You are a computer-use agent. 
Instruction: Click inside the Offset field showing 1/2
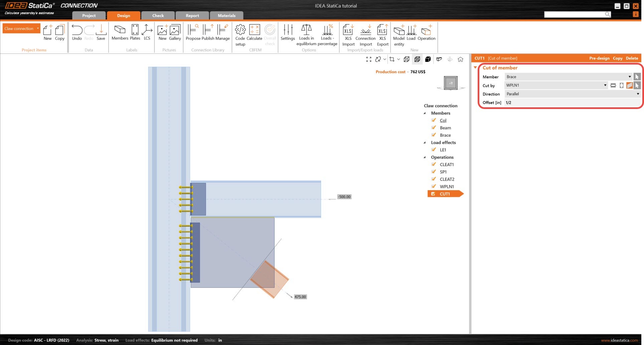[x=534, y=103]
